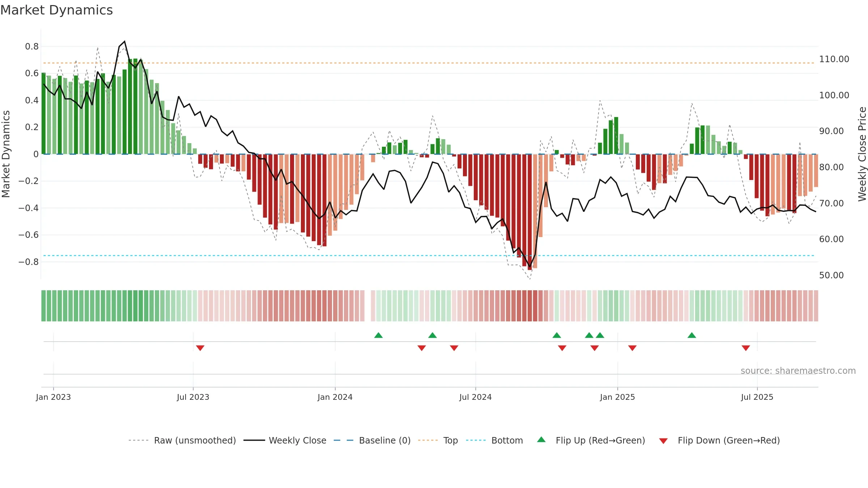Click the −0.4 left axis value

(29, 208)
